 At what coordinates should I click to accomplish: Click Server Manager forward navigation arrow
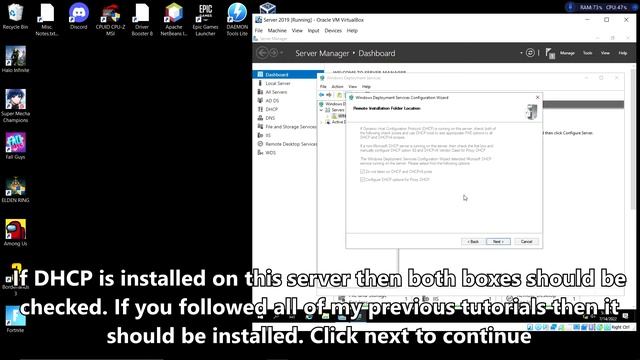[273, 53]
